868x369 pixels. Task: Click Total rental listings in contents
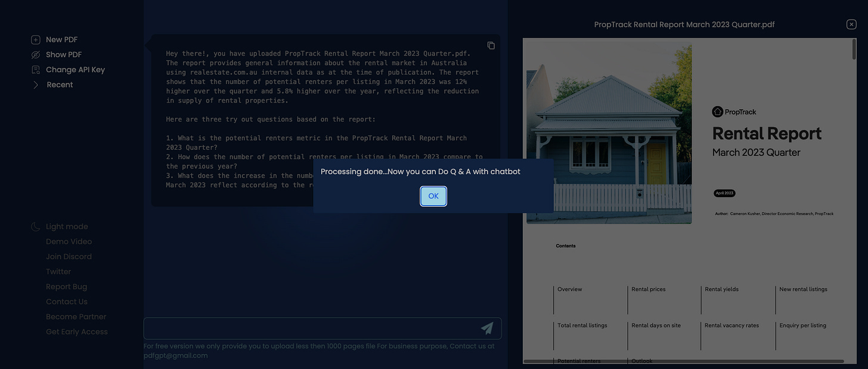point(582,325)
